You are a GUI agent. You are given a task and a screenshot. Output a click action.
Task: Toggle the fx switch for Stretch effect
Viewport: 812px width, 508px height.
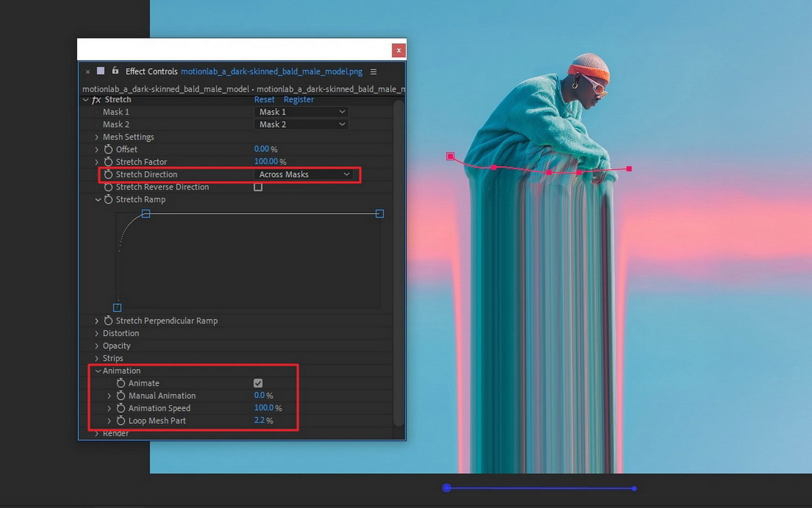[96, 100]
